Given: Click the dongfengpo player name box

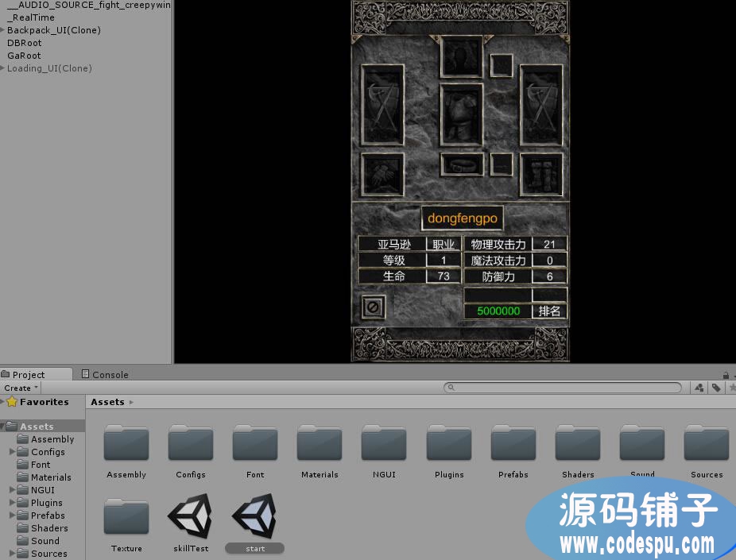Looking at the screenshot, I should point(463,218).
